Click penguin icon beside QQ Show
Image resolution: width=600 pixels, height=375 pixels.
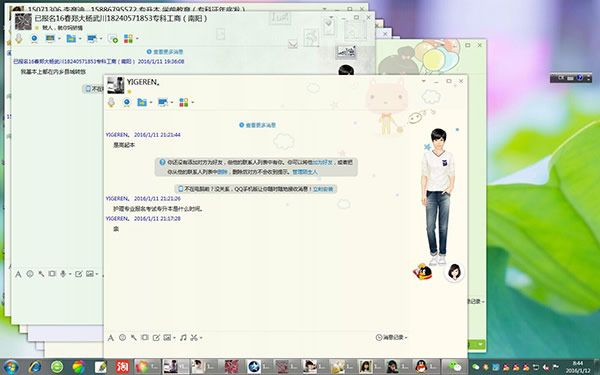tap(422, 272)
